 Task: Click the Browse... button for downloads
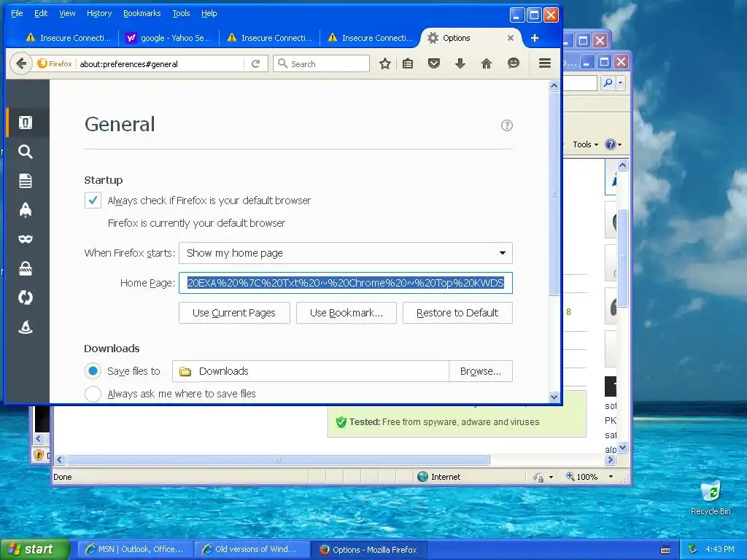(x=481, y=371)
